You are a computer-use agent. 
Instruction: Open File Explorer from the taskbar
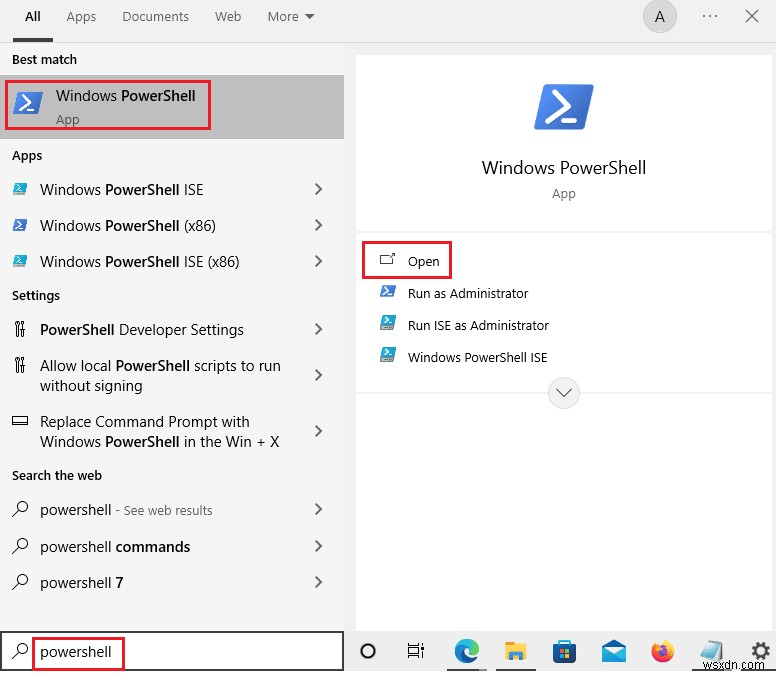[515, 652]
